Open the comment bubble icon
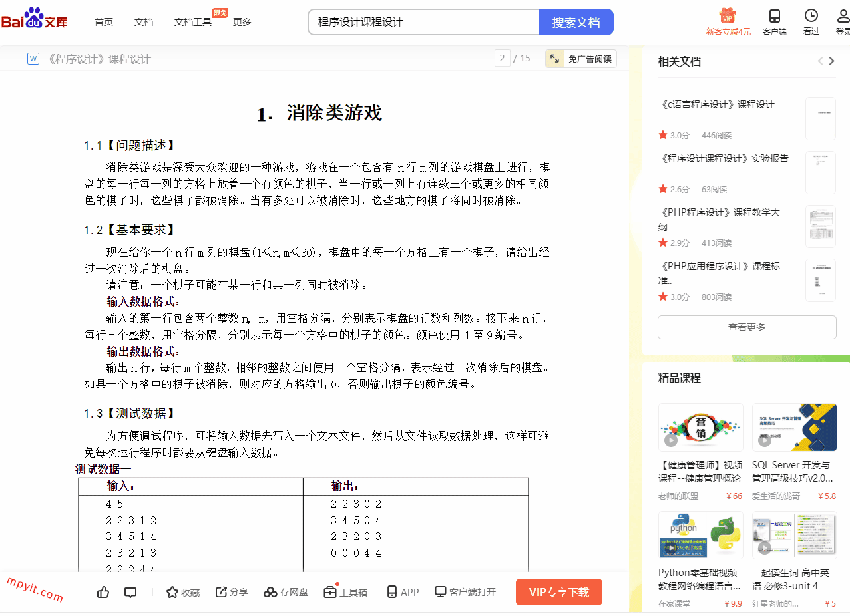This screenshot has width=850, height=616. coord(130,592)
